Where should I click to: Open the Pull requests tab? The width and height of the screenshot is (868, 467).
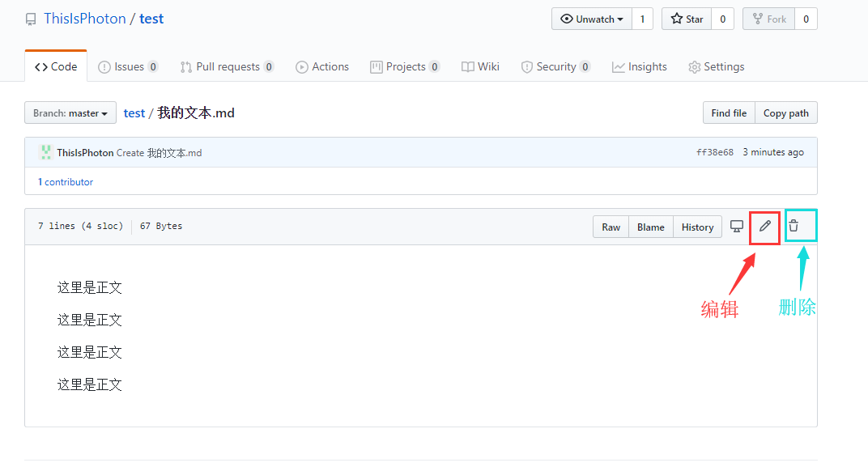[x=227, y=66]
